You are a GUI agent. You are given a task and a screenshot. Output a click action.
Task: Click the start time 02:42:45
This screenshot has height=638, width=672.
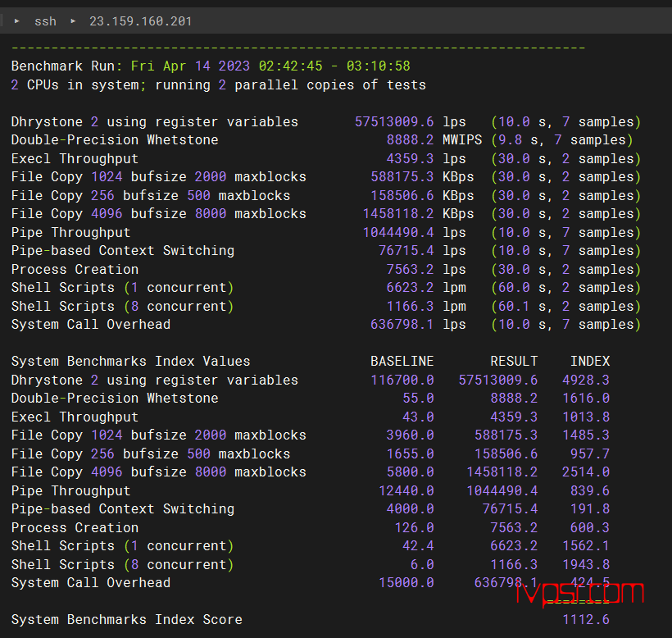pos(291,66)
